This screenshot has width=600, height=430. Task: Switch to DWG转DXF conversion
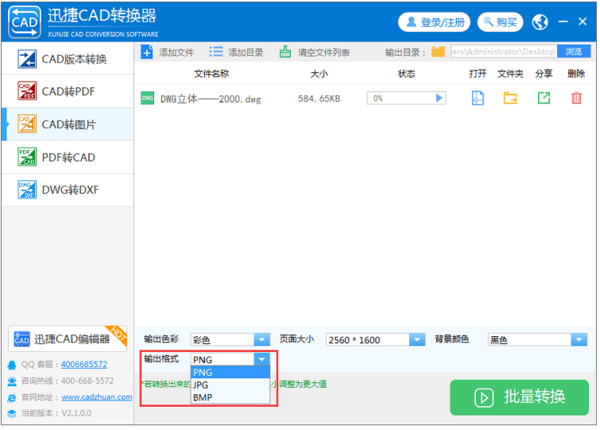click(68, 190)
